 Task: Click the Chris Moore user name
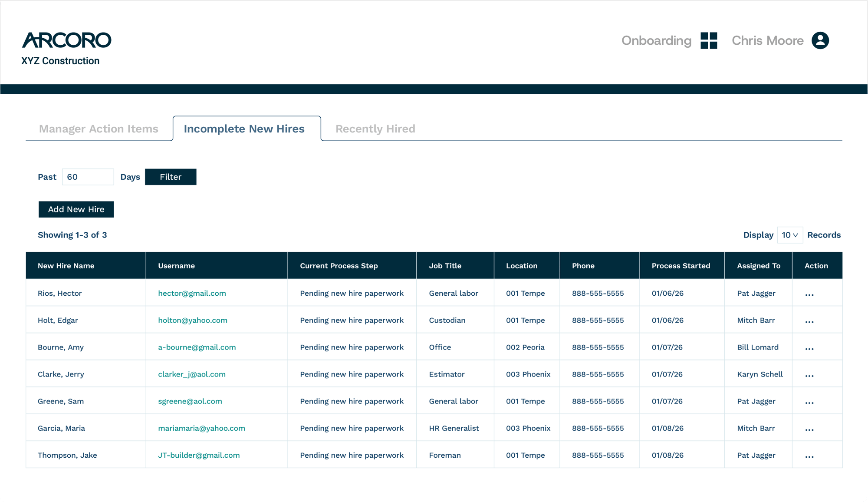(768, 40)
